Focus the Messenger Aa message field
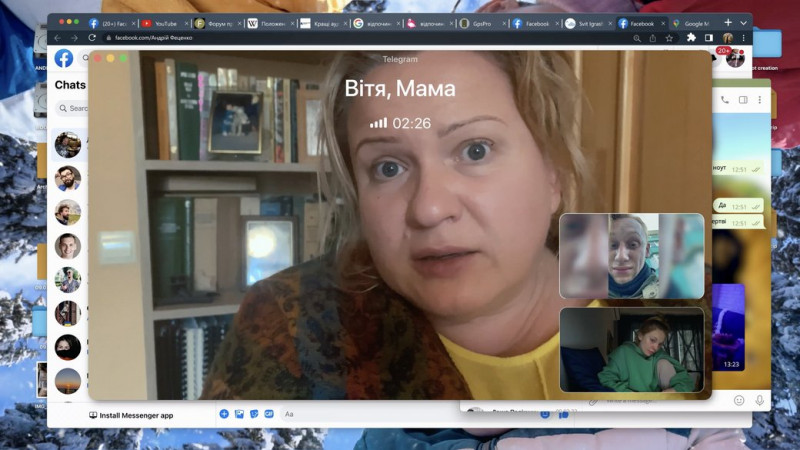800x450 pixels. [370, 414]
